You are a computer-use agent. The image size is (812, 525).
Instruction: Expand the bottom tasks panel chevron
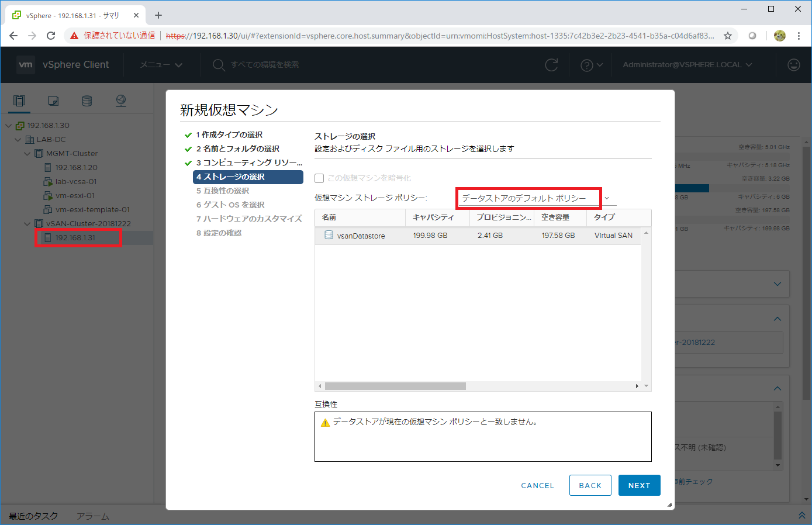point(801,516)
